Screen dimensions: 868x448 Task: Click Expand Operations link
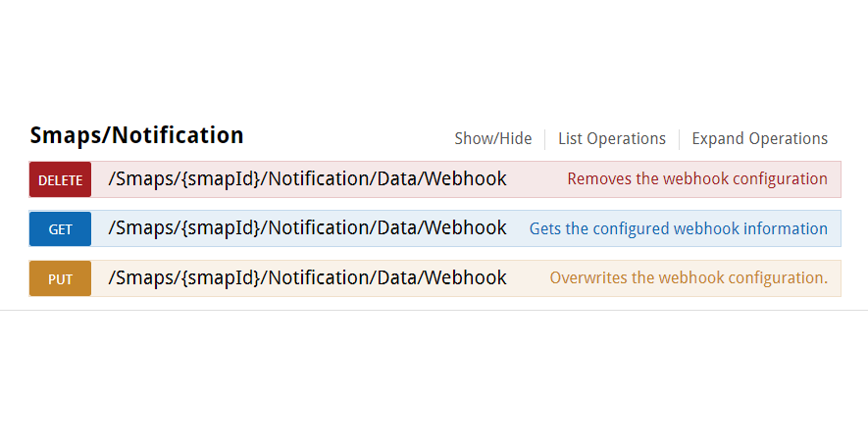759,138
